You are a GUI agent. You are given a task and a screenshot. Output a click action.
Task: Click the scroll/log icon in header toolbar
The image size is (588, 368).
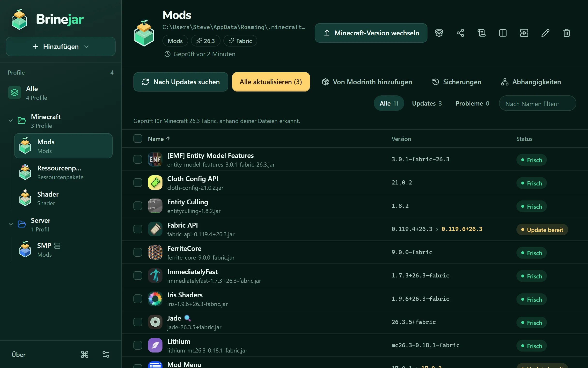click(481, 33)
